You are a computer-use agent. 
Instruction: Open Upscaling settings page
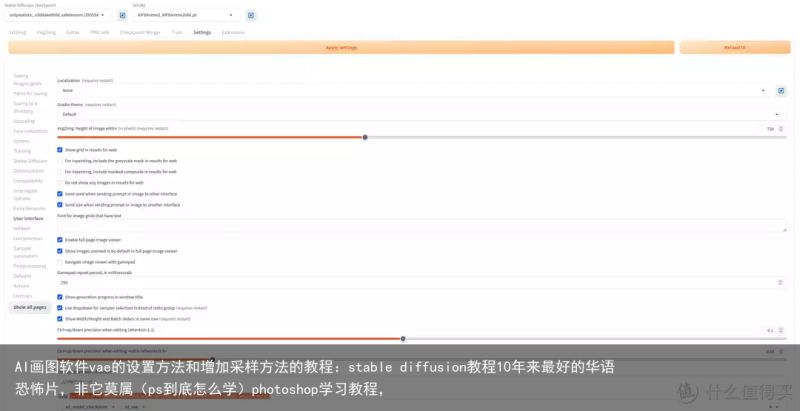pos(24,121)
